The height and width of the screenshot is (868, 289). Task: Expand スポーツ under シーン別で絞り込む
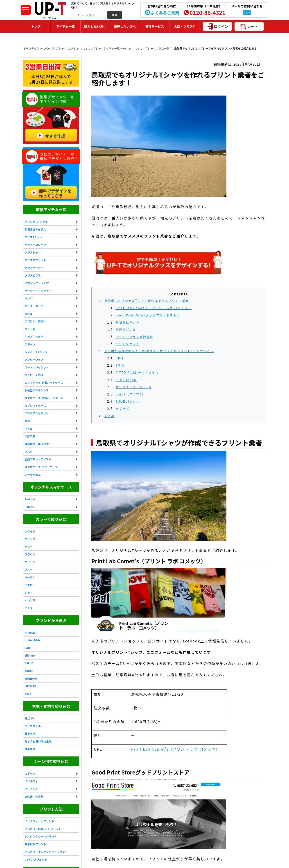click(x=51, y=774)
